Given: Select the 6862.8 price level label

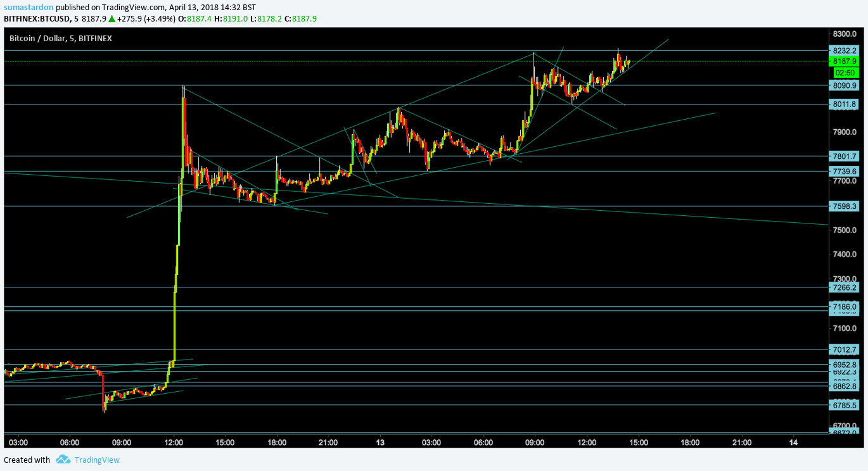Looking at the screenshot, I should coord(845,386).
